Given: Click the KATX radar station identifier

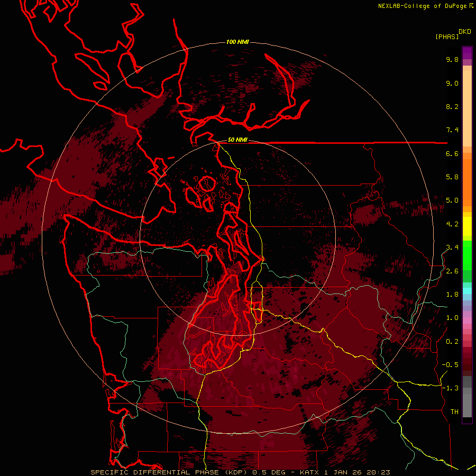Looking at the screenshot, I should [x=309, y=472].
